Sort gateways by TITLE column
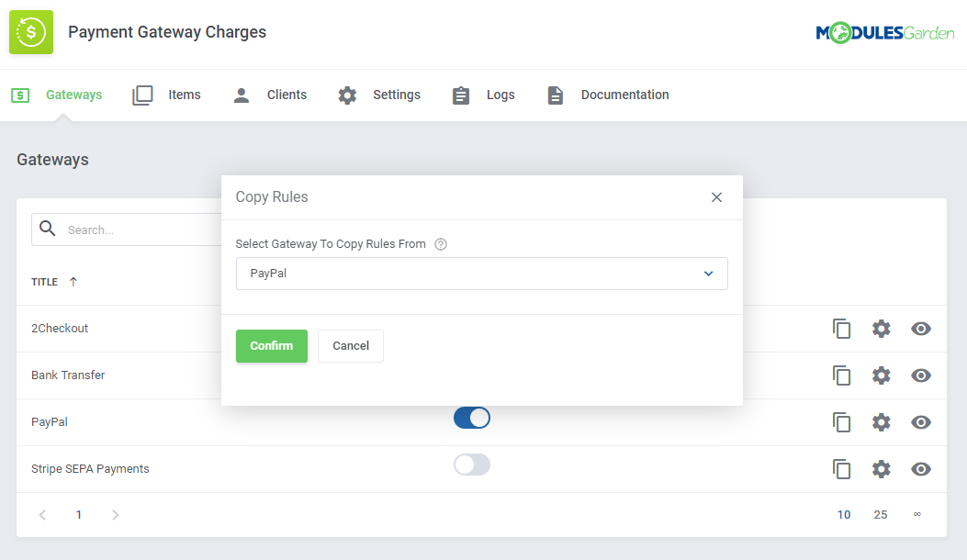Image resolution: width=967 pixels, height=560 pixels. click(54, 282)
